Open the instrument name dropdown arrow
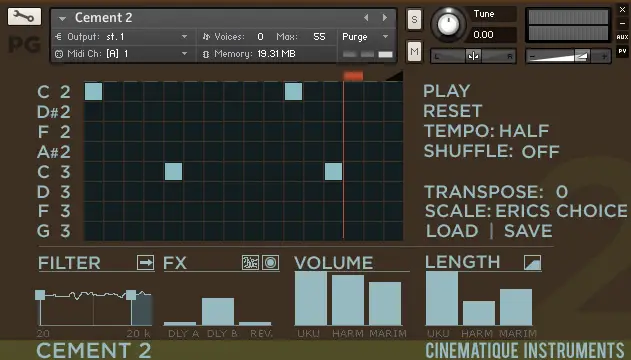The width and height of the screenshot is (631, 360). coord(62,19)
